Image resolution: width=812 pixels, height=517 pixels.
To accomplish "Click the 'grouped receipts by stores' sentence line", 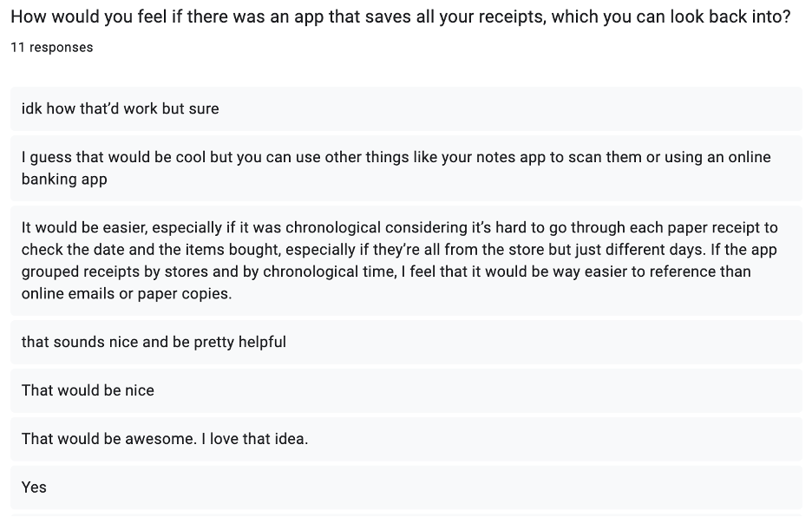I will coord(386,272).
